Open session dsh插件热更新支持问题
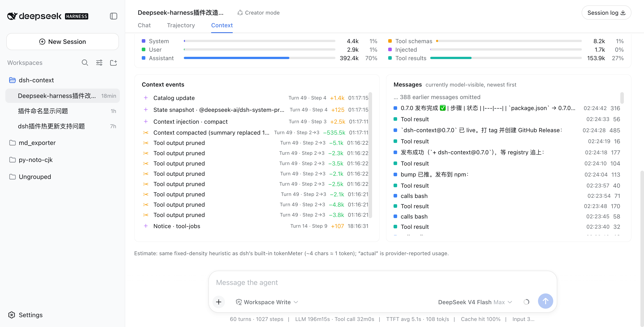The height and width of the screenshot is (327, 644). pyautogui.click(x=63, y=126)
